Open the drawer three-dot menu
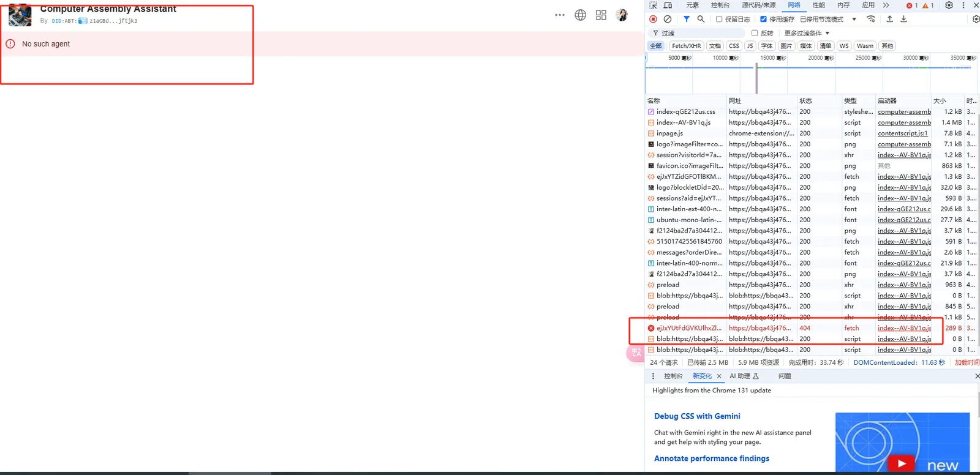The height and width of the screenshot is (475, 980). tap(653, 376)
